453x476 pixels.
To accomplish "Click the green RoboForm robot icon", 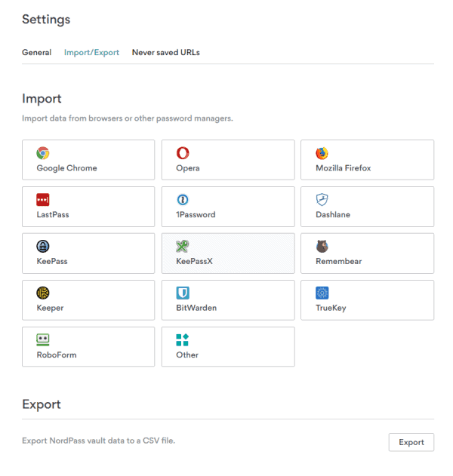I will pyautogui.click(x=43, y=339).
